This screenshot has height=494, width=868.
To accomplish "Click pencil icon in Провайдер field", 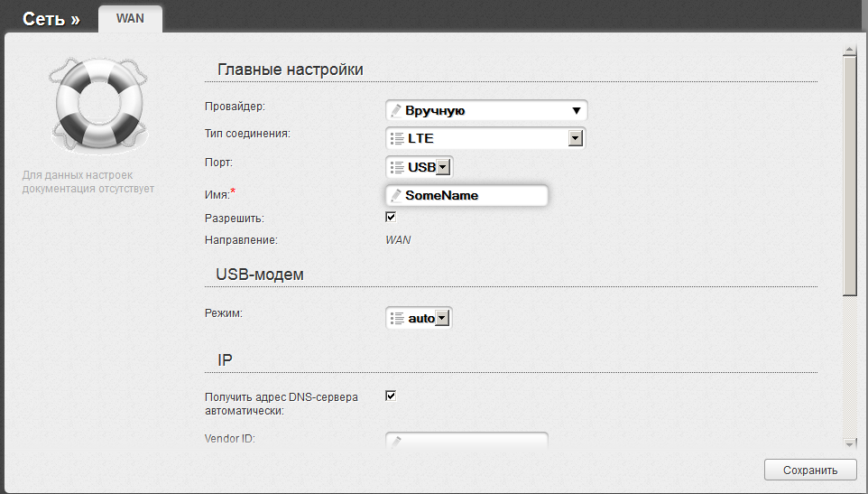I will [396, 110].
